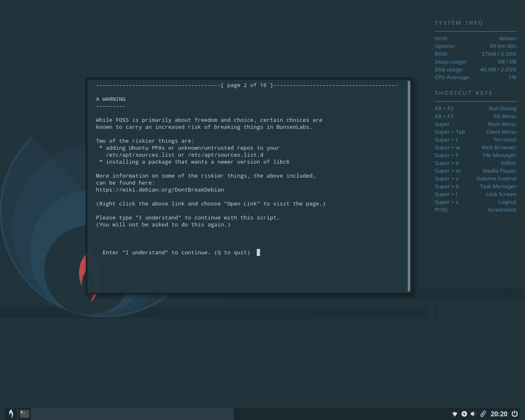Click the '/etc/apt/sources.list' path line
Image resolution: width=525 pixels, height=420 pixels.
(x=185, y=155)
